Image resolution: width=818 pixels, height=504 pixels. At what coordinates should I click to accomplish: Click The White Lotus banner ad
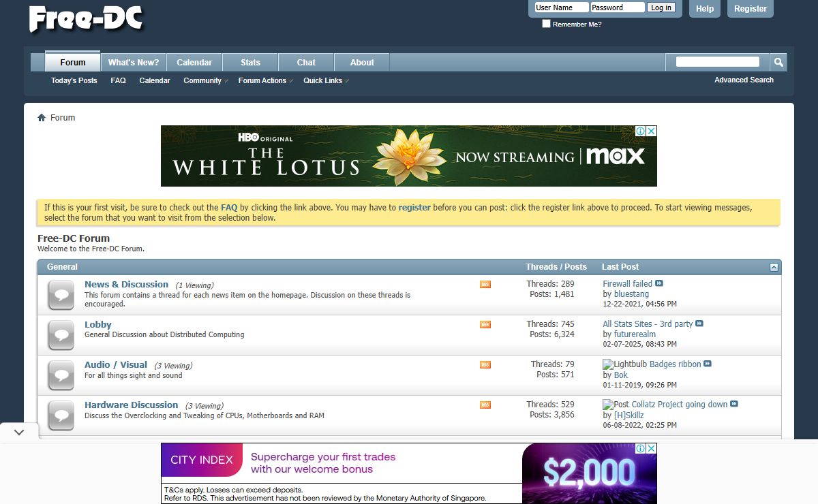(409, 156)
